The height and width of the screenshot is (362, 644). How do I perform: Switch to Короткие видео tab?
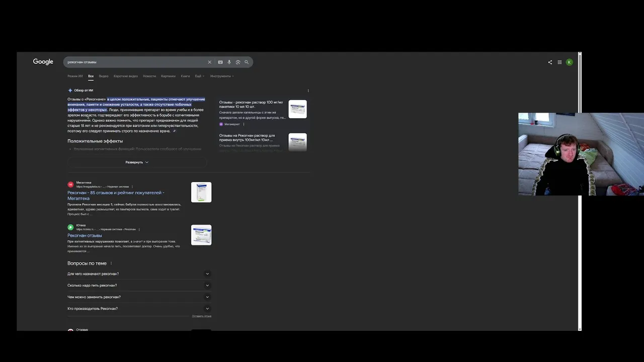coord(126,76)
